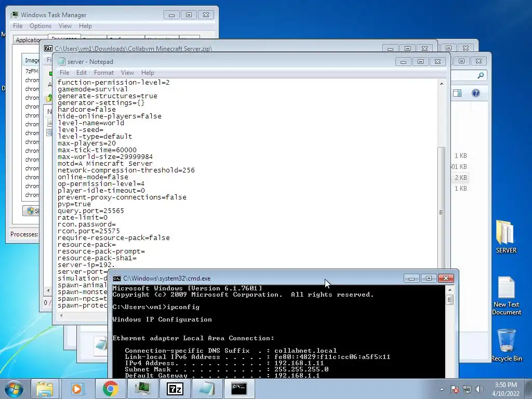
Task: Open Notepad File menu
Action: (64, 73)
